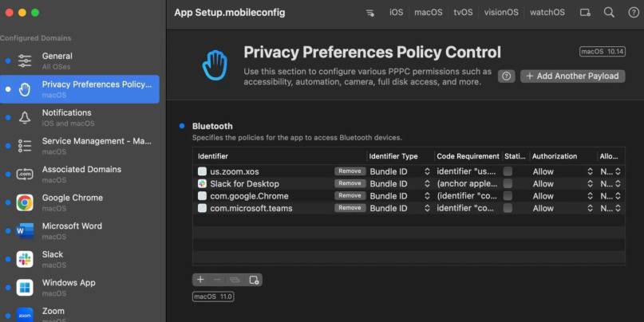Viewport: 644px width, 322px height.
Task: Switch to the macOS platform tab
Action: (428, 13)
